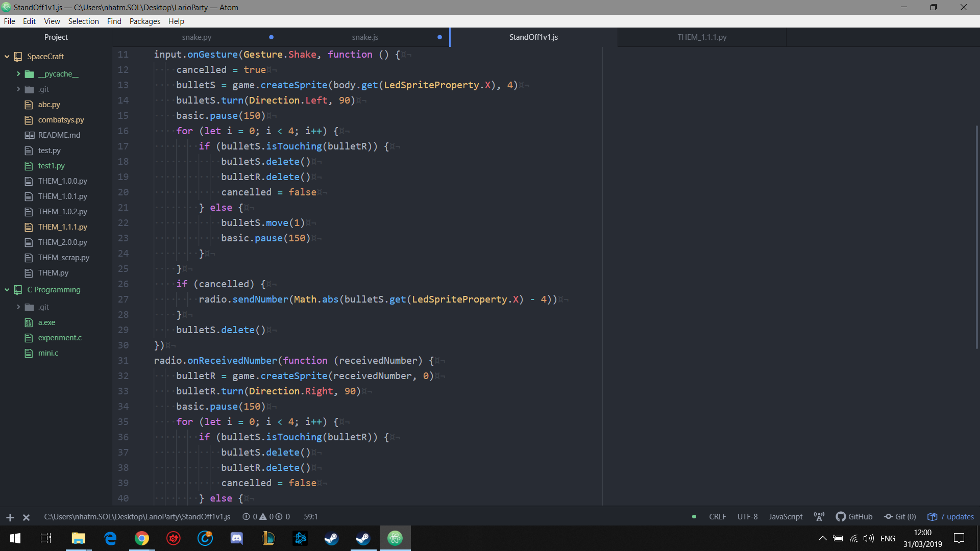Click the X icon in status bar

[26, 517]
